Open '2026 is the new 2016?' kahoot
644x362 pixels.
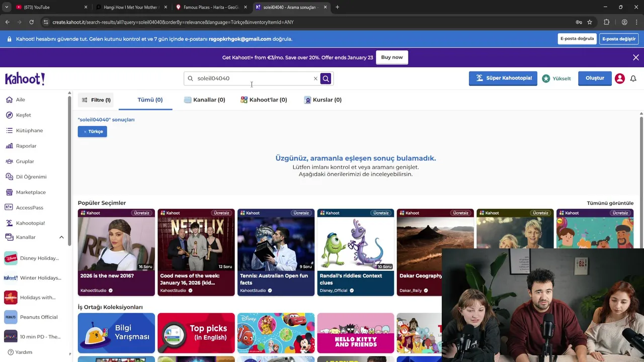(116, 252)
